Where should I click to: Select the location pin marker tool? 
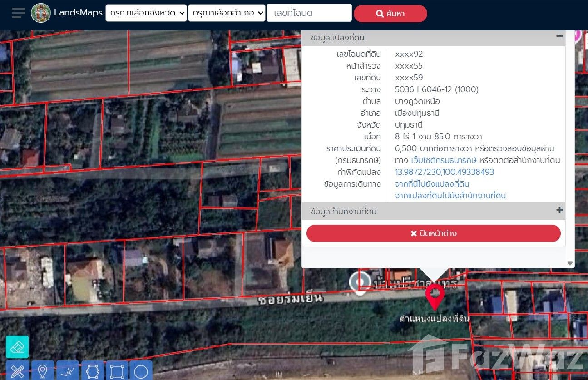(x=43, y=371)
